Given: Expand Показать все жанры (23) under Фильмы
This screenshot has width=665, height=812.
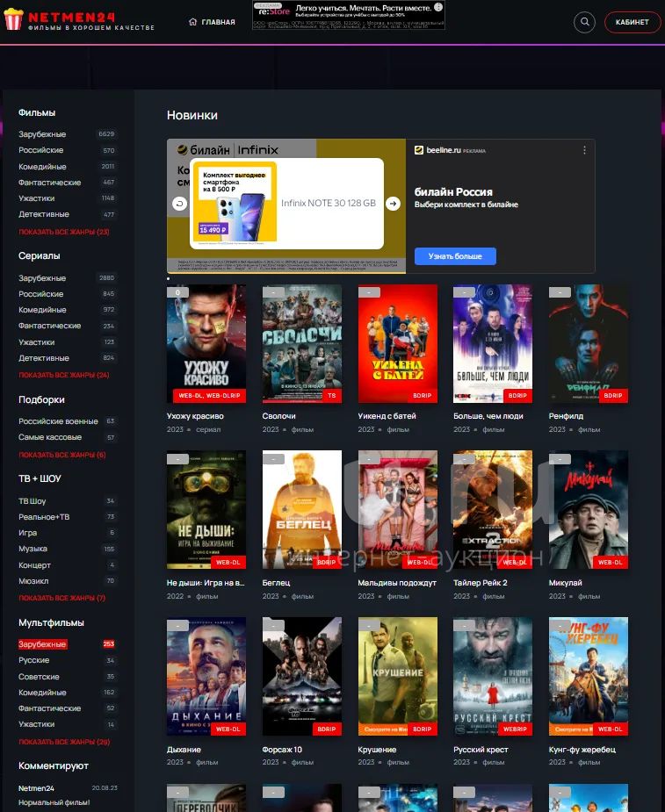Looking at the screenshot, I should click(64, 232).
